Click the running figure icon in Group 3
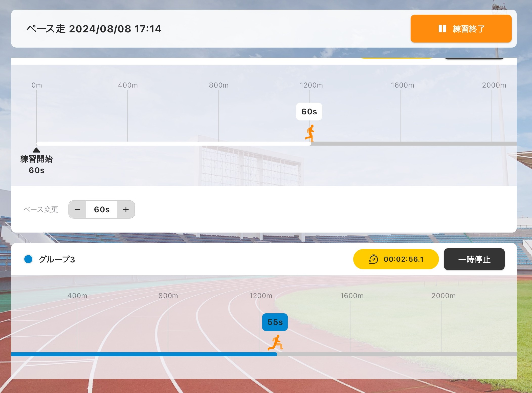 (x=276, y=343)
